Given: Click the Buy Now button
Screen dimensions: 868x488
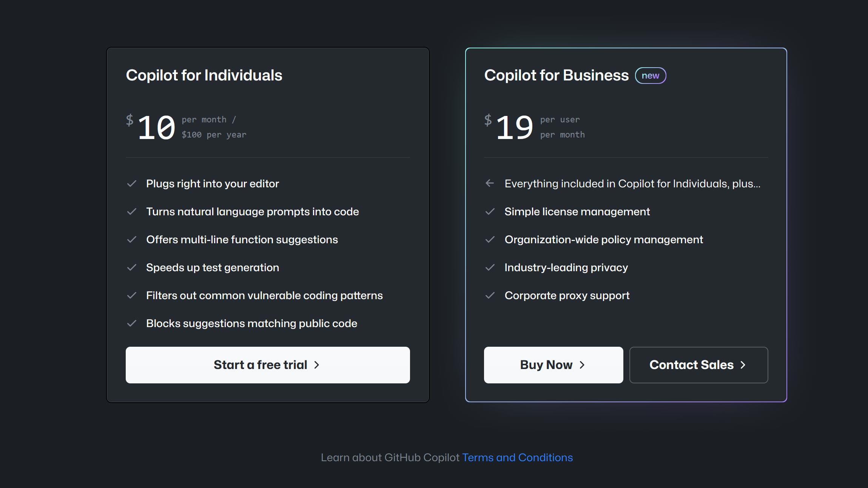Looking at the screenshot, I should 553,365.
